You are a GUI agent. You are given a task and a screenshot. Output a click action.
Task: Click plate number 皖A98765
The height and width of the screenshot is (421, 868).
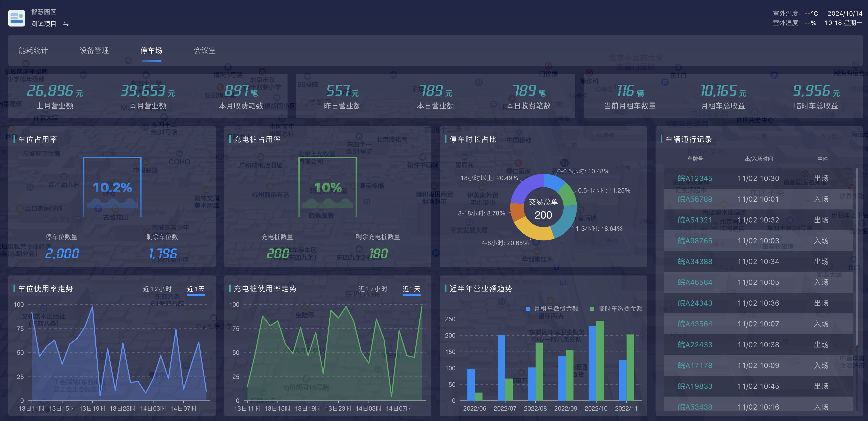[695, 241]
